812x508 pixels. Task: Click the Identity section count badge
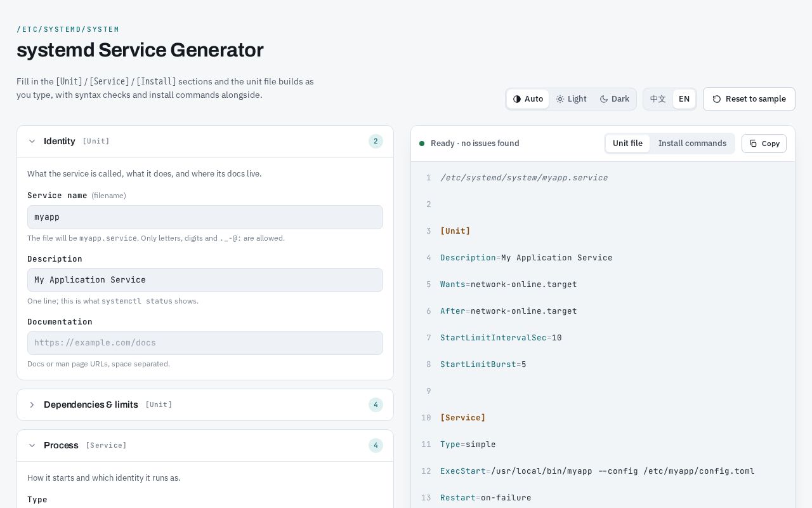(x=376, y=141)
